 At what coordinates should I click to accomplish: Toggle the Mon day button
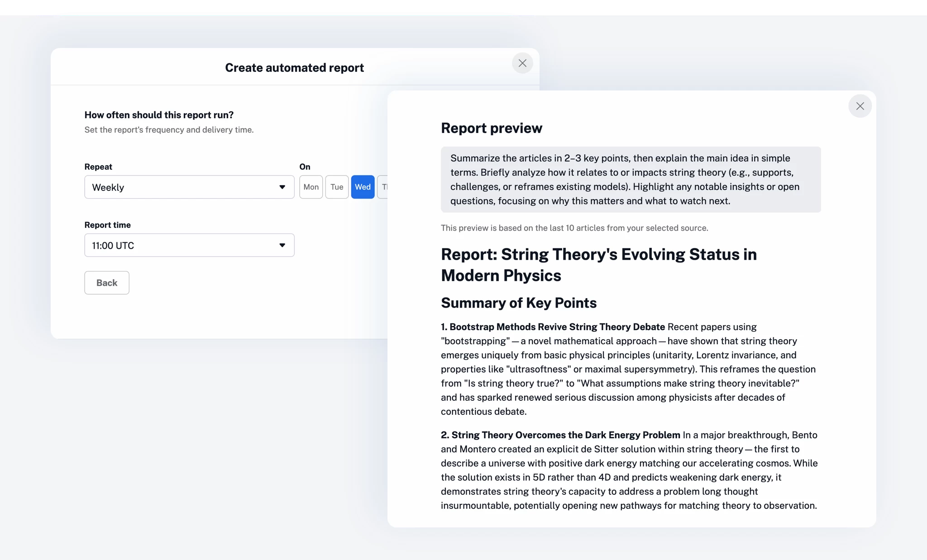point(311,187)
